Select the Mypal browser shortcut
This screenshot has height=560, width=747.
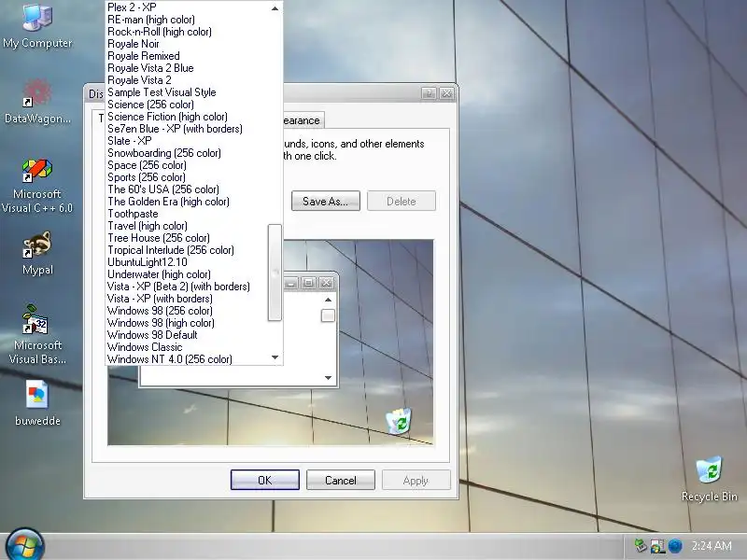pos(37,253)
